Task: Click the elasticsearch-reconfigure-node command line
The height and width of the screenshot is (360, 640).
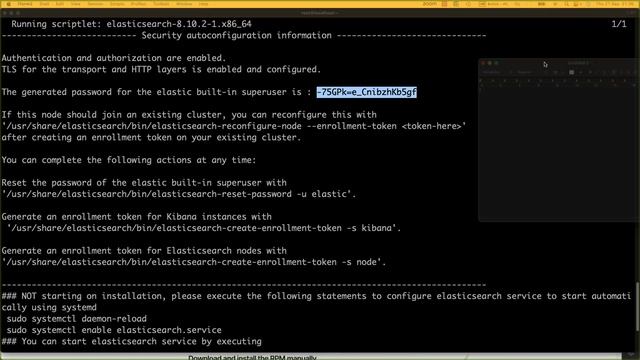Action: 234,126
